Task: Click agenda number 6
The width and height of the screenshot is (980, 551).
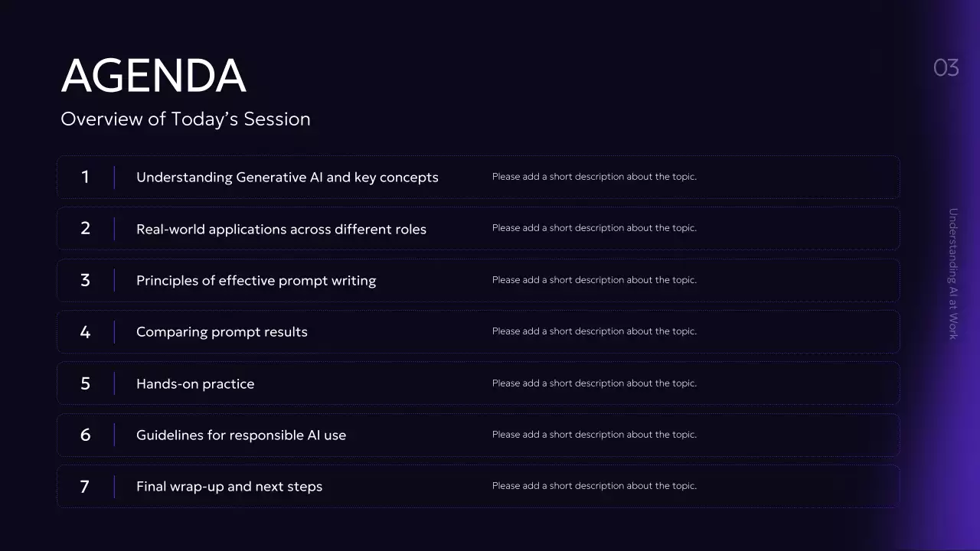Action: [x=85, y=435]
